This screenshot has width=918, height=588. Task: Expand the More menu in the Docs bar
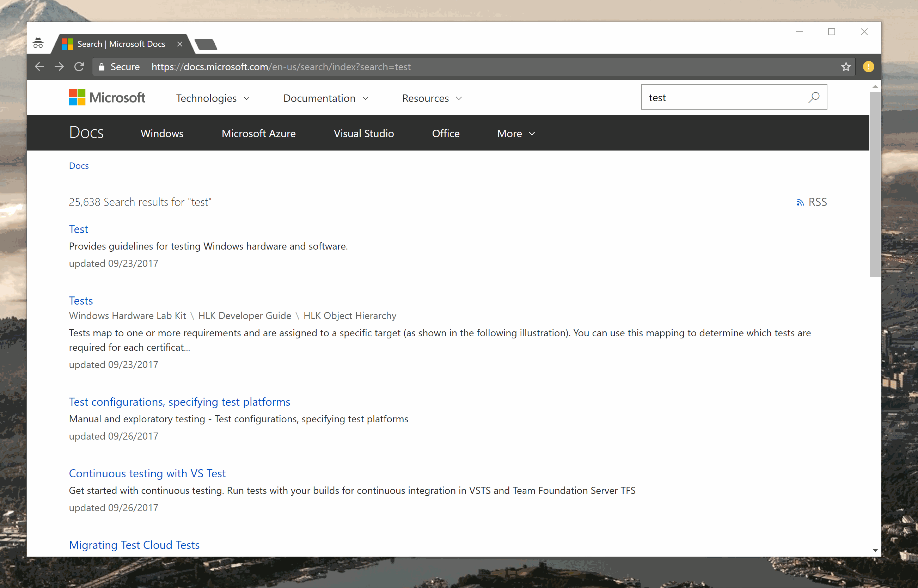pyautogui.click(x=515, y=133)
